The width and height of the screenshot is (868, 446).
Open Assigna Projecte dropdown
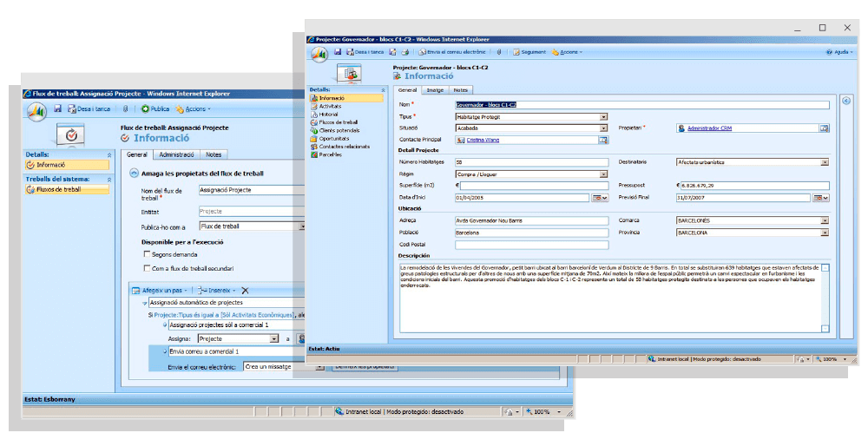point(274,338)
